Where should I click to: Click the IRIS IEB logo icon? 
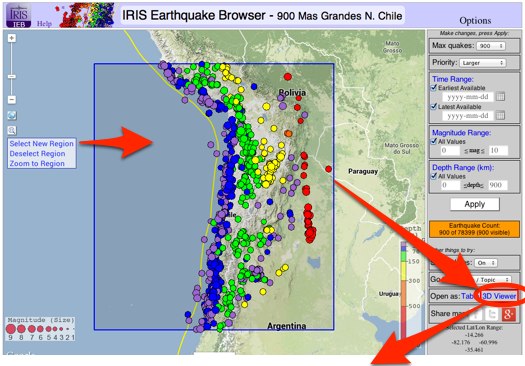(18, 15)
